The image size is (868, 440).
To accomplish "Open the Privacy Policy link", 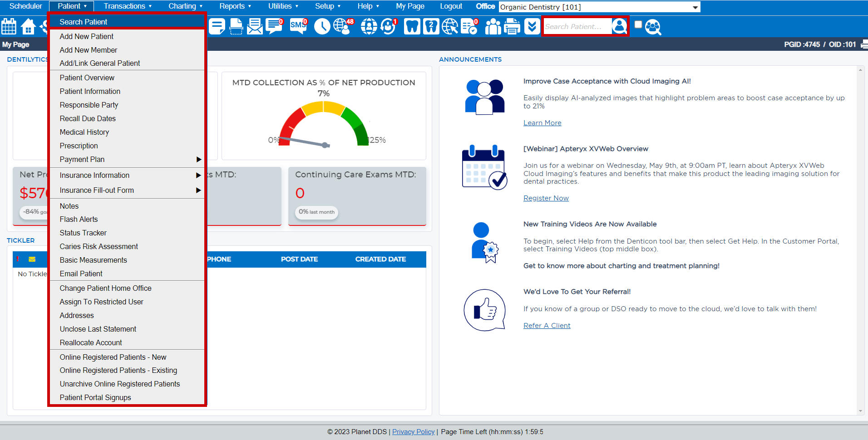I will point(413,432).
